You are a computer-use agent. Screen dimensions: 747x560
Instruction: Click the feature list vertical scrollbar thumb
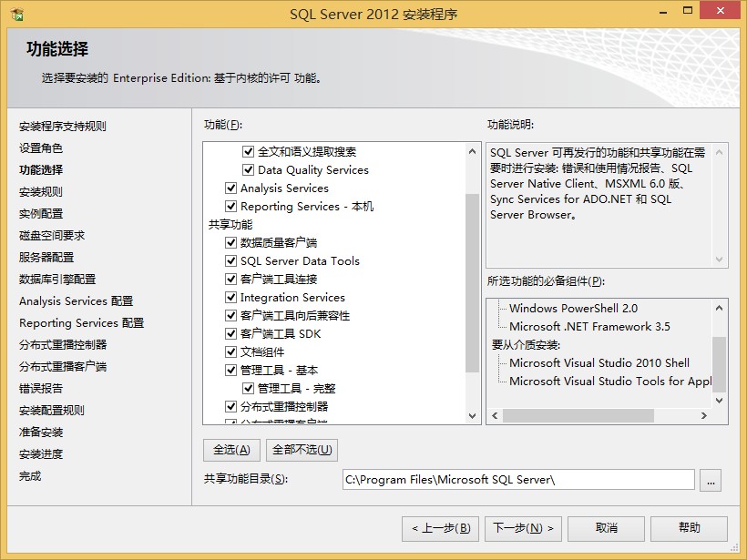(472, 283)
